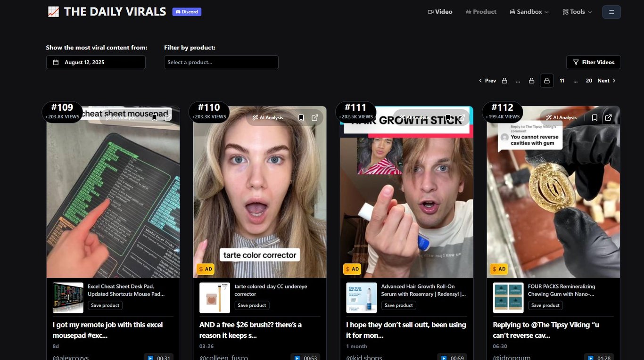The width and height of the screenshot is (644, 360).
Task: Open AI Analysis for video #112
Action: 561,117
